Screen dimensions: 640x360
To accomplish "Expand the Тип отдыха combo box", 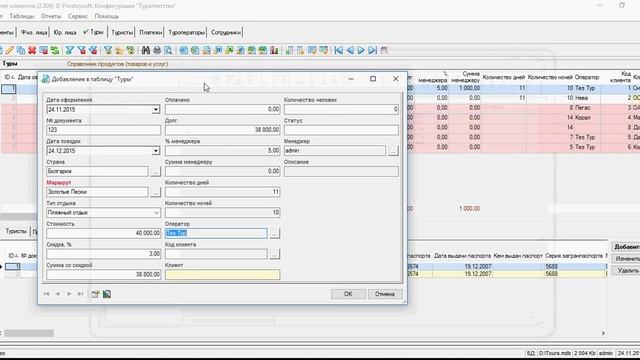I will point(156,213).
